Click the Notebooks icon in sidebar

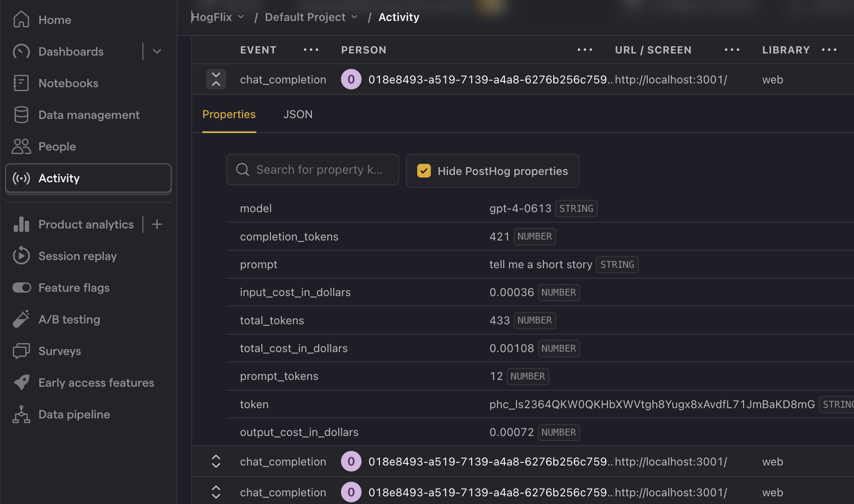21,83
